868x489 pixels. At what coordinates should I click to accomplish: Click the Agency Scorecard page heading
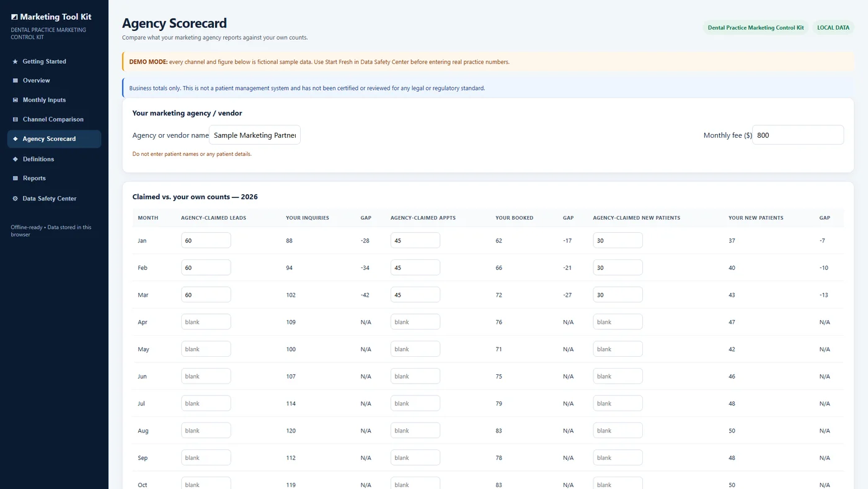click(174, 24)
